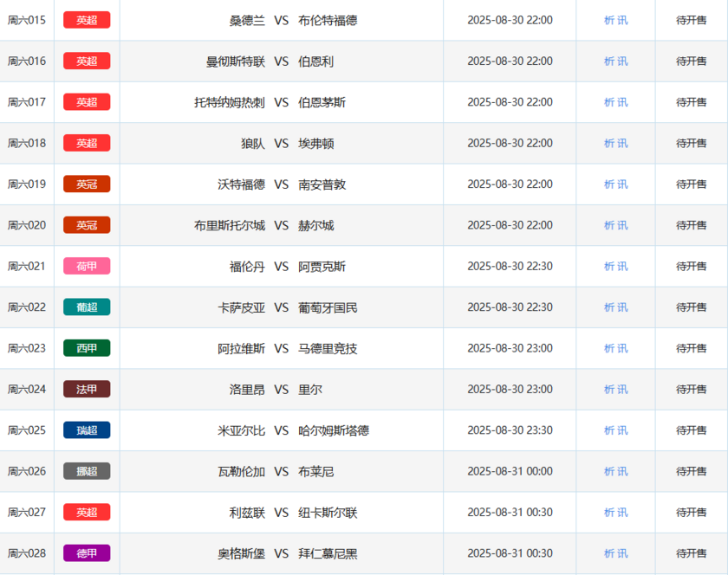Click team name 阿贾克斯

(322, 267)
